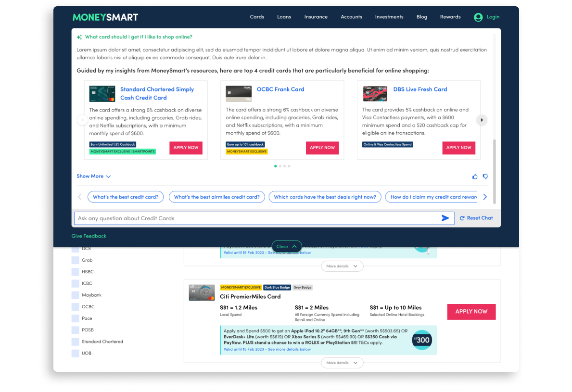572x392 pixels.
Task: Check the Standard Chartered filter checkbox
Action: click(x=76, y=342)
